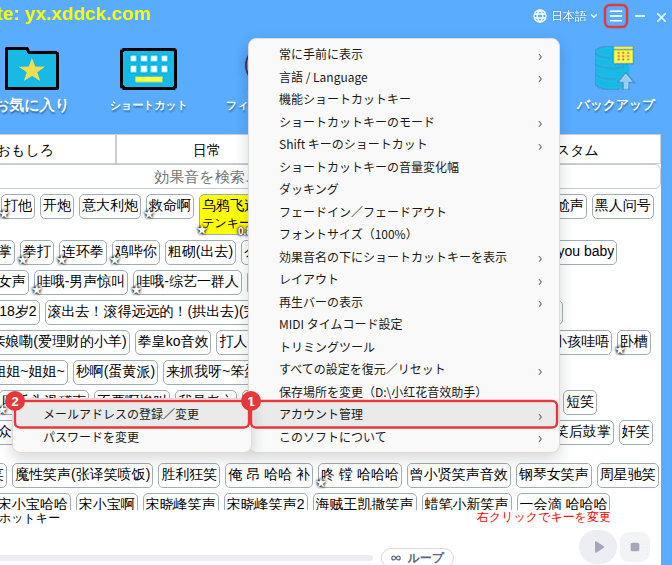Select メールアドレスの登録／変更
672x565 pixels.
tap(132, 415)
